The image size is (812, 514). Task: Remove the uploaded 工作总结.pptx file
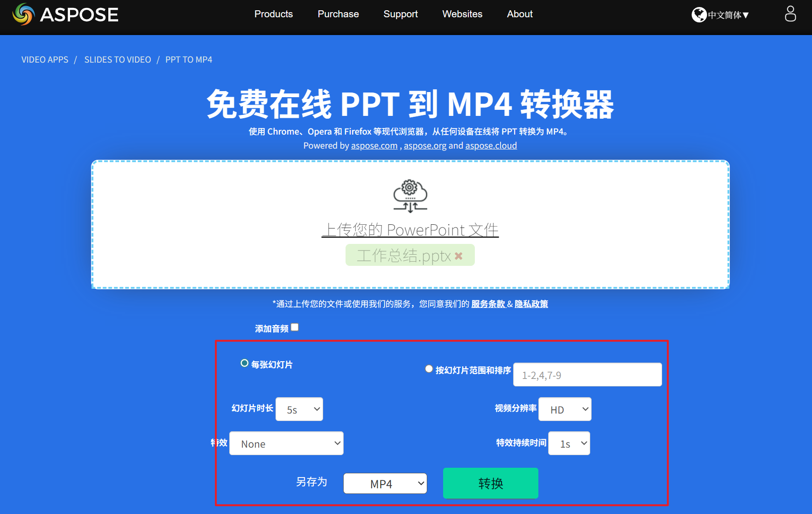[459, 256]
